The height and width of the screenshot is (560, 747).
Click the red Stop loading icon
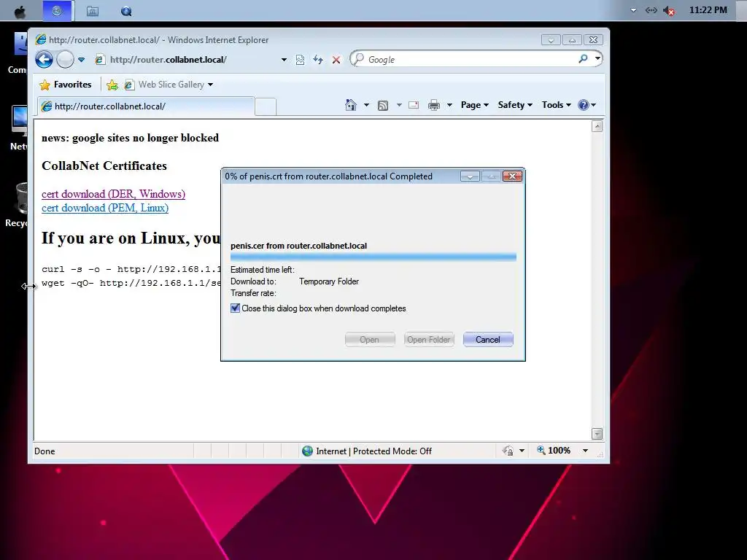pyautogui.click(x=336, y=60)
